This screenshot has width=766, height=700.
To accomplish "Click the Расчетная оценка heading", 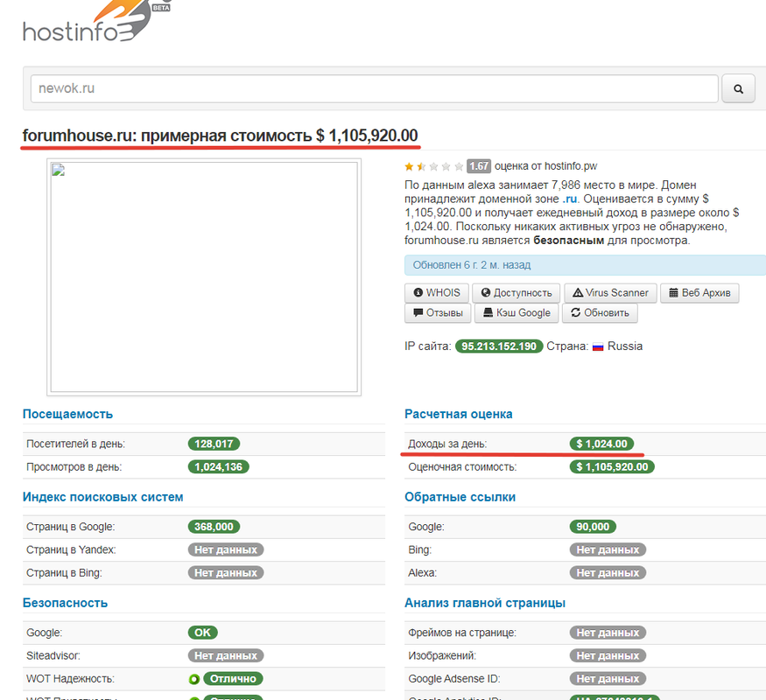I will click(458, 415).
